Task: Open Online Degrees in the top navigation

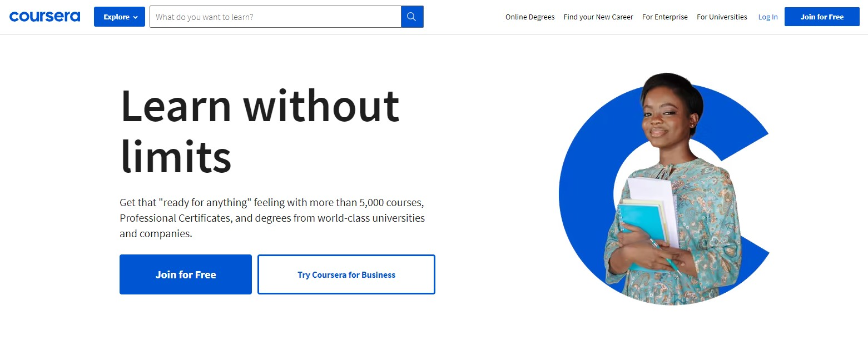Action: pyautogui.click(x=530, y=17)
